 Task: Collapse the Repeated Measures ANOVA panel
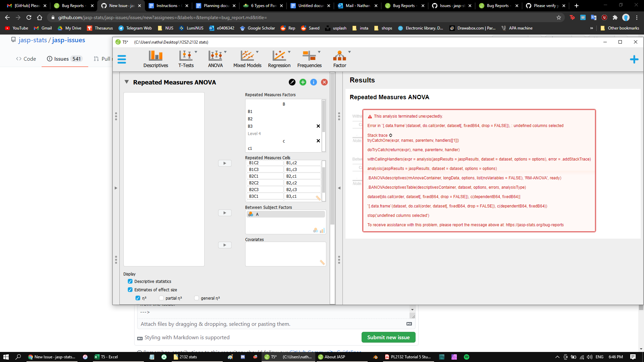(x=127, y=82)
